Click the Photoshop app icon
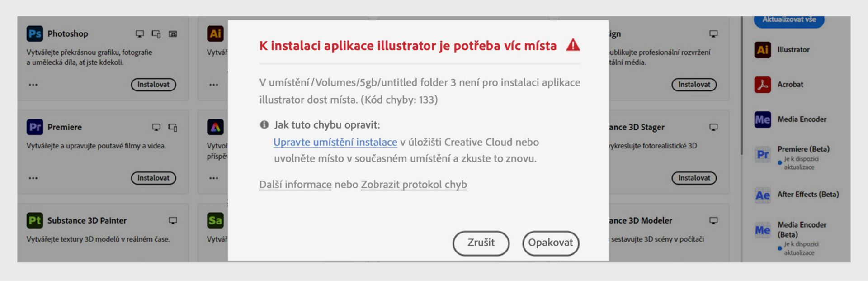The image size is (868, 281). 35,34
